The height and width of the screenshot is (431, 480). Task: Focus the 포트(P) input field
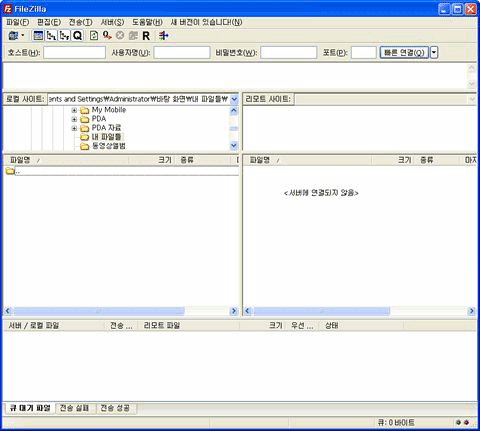point(364,53)
